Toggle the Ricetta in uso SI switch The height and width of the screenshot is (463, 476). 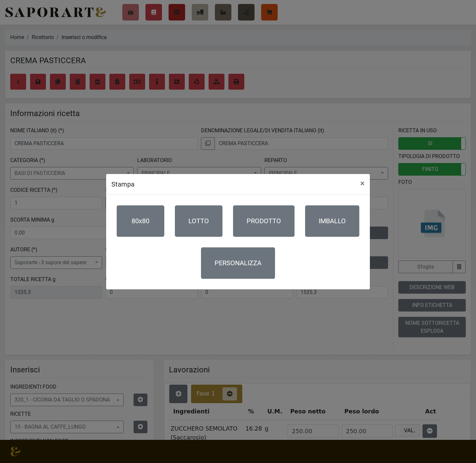(x=432, y=144)
